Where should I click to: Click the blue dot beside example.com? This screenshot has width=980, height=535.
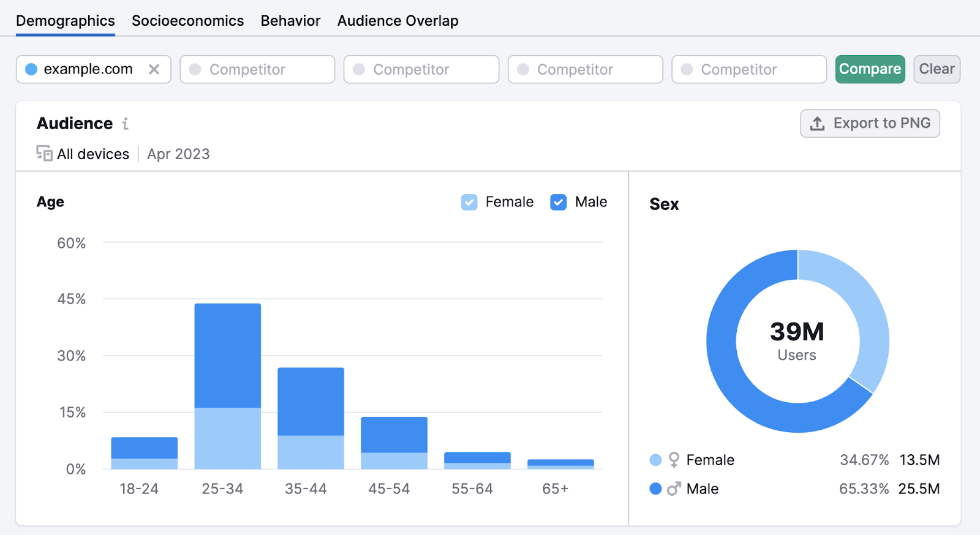click(31, 69)
